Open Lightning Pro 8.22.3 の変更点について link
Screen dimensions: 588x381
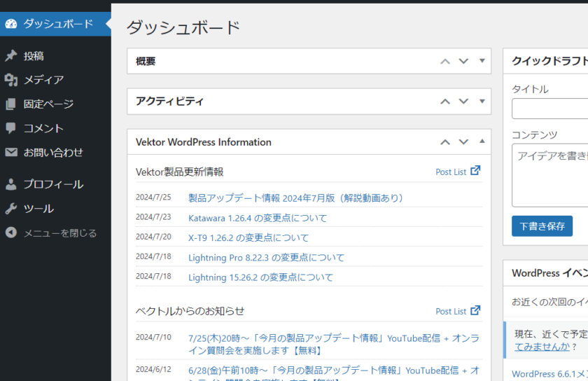coord(266,258)
